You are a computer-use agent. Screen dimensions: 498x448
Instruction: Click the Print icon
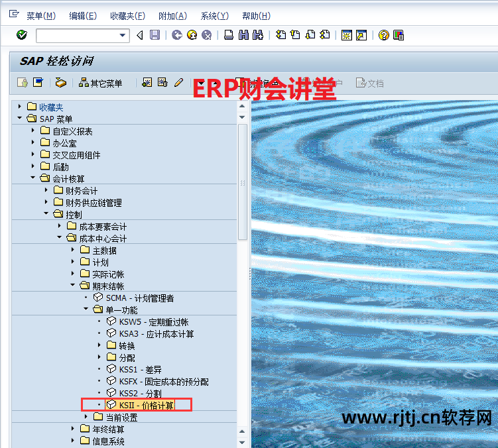point(229,35)
